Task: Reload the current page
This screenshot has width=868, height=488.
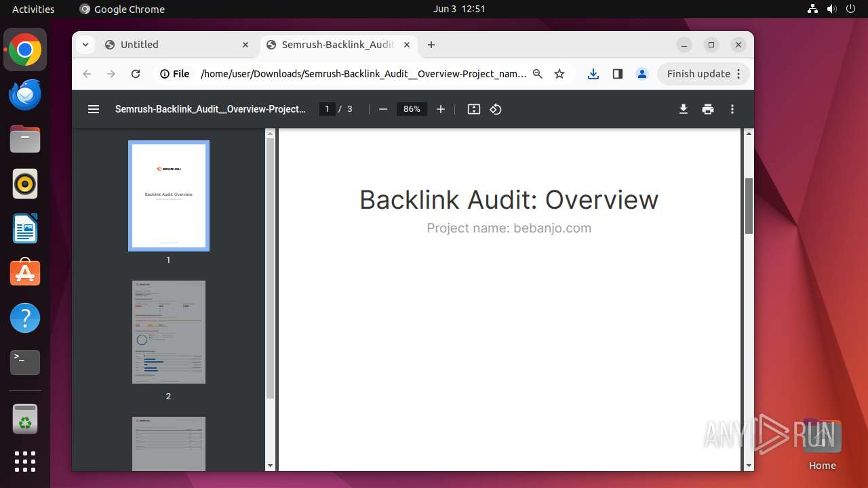Action: tap(136, 74)
